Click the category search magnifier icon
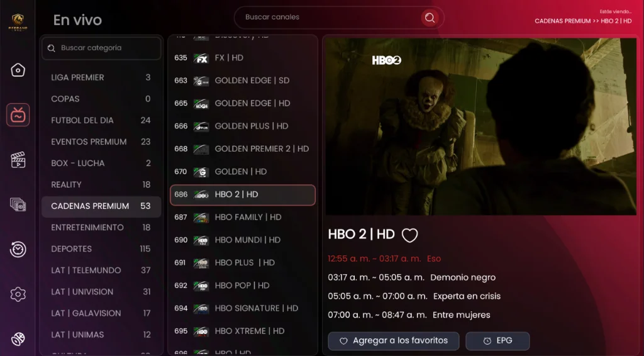 [52, 48]
